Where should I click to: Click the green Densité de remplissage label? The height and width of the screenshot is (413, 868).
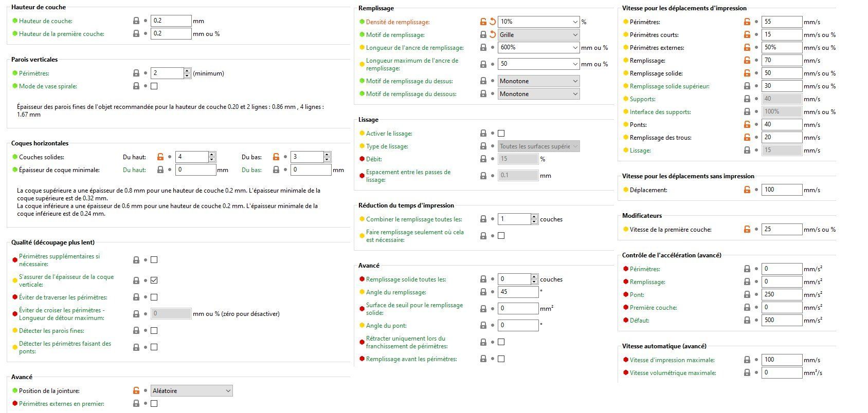397,22
